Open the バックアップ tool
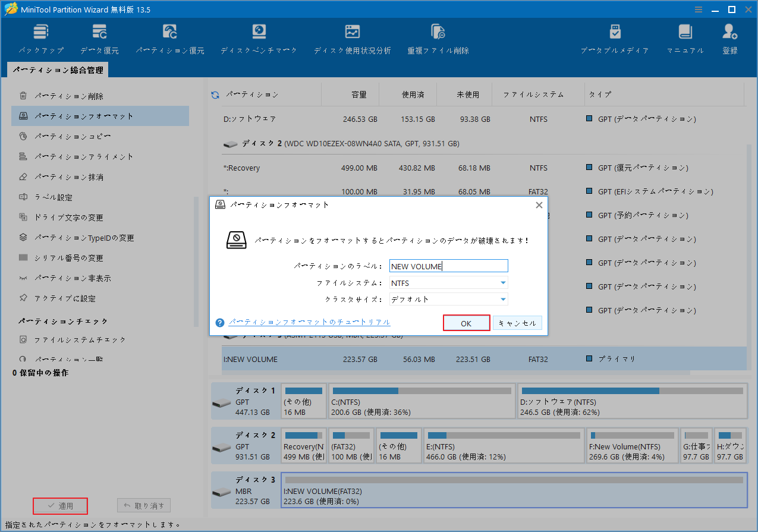This screenshot has width=758, height=532. [x=40, y=37]
